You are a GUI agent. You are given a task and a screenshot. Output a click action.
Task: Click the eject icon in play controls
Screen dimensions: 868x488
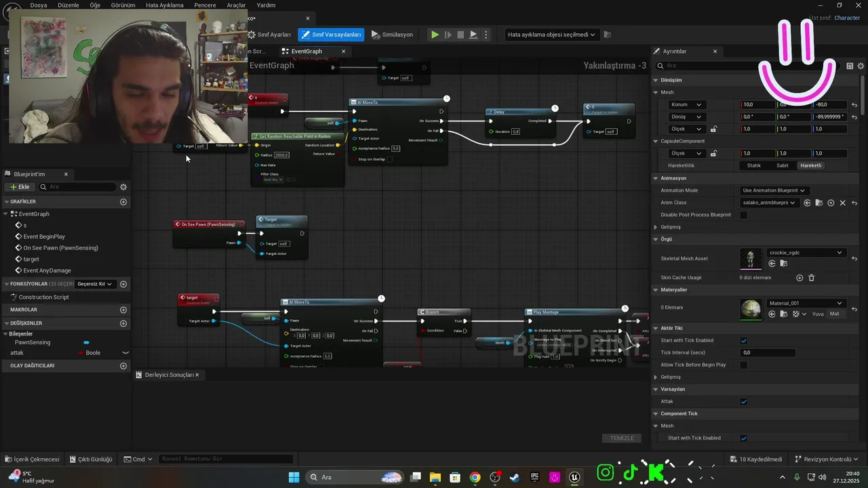473,35
